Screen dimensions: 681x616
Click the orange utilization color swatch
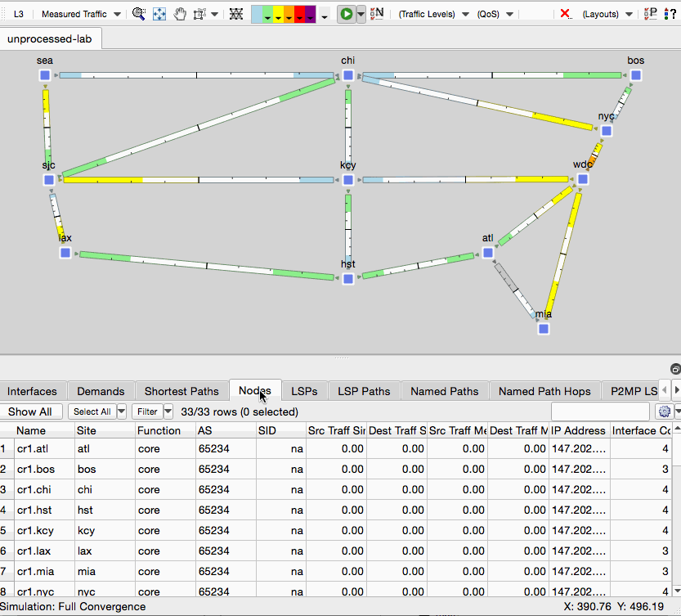click(289, 14)
